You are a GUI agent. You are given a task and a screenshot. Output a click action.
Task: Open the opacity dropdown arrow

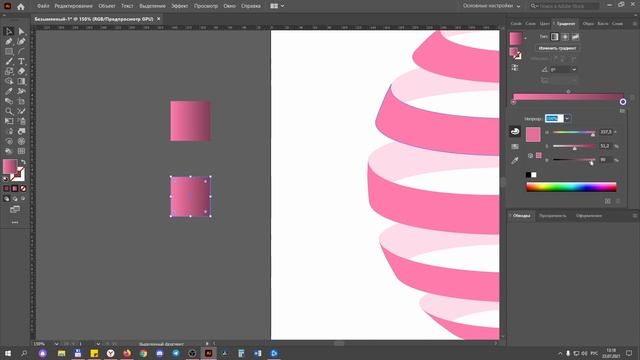pyautogui.click(x=567, y=118)
